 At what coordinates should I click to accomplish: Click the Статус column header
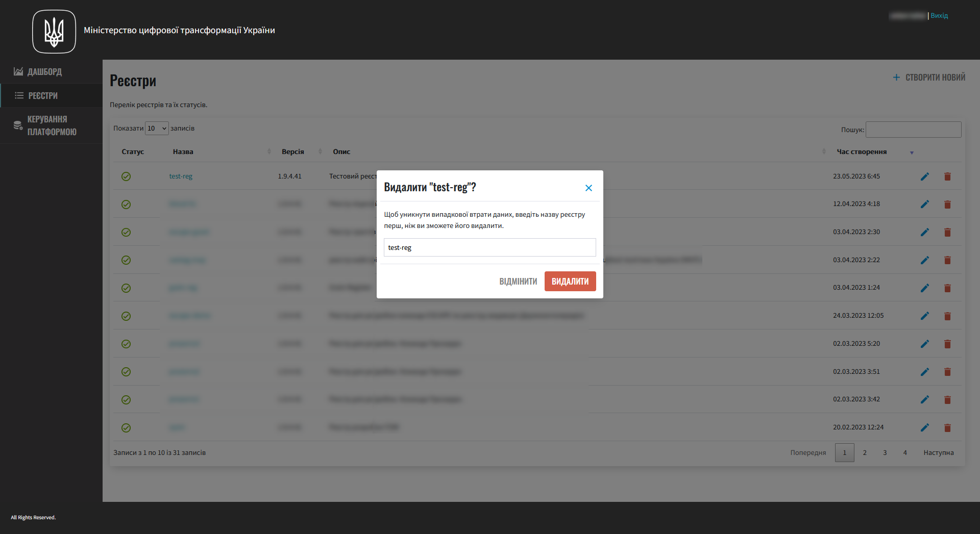pos(133,151)
